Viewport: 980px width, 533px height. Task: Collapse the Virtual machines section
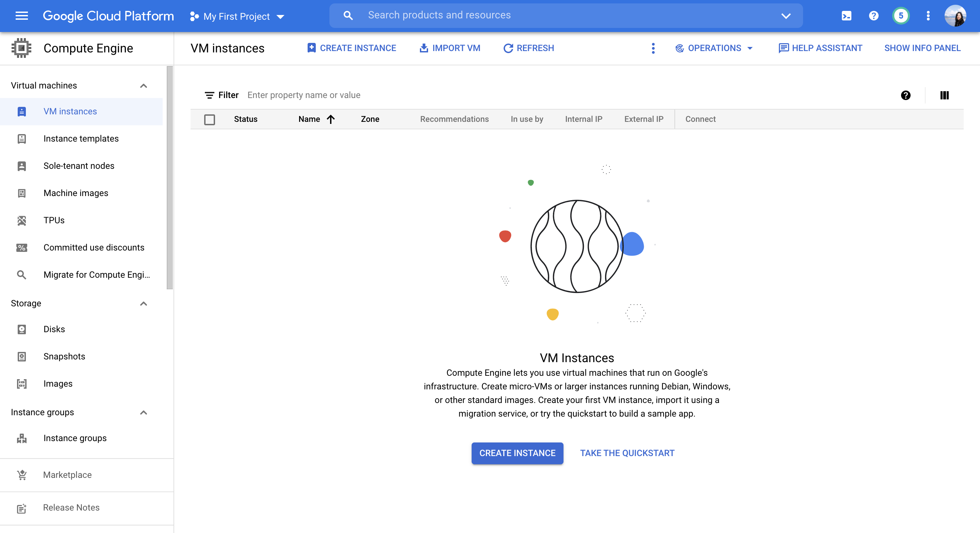[x=143, y=86]
